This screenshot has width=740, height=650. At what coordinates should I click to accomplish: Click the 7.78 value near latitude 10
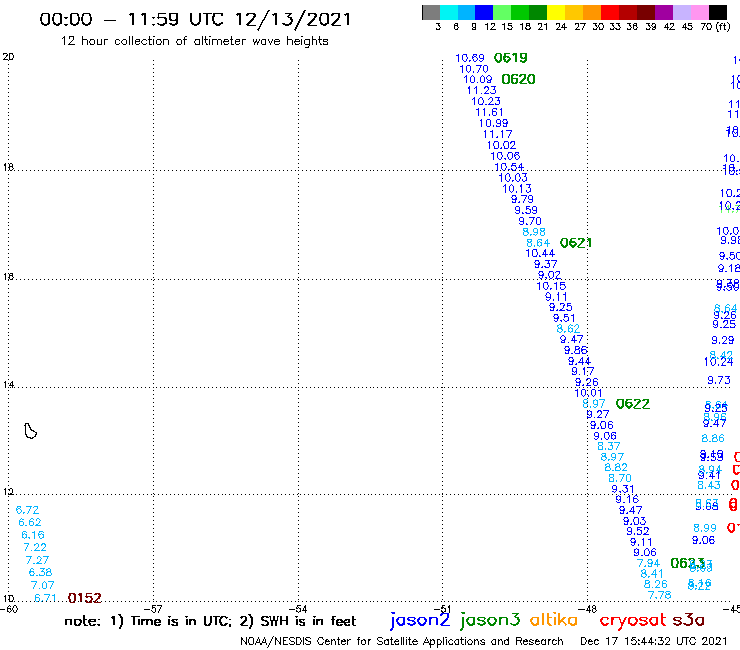pyautogui.click(x=659, y=596)
